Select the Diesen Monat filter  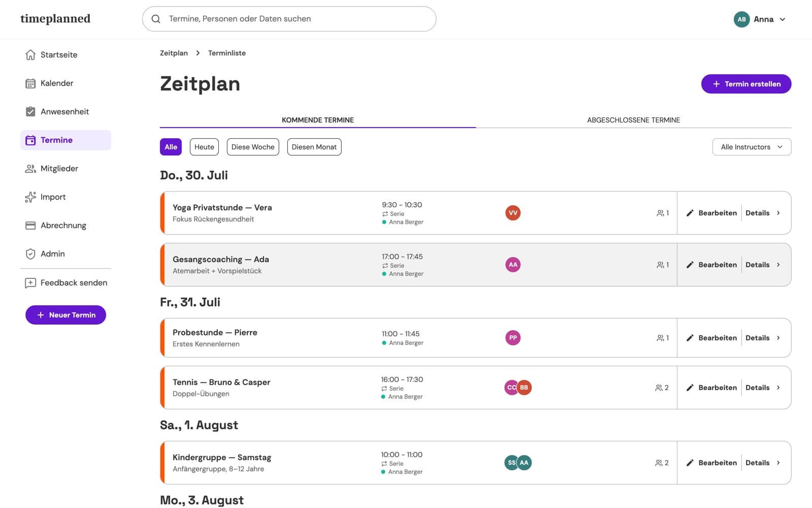[x=314, y=147]
